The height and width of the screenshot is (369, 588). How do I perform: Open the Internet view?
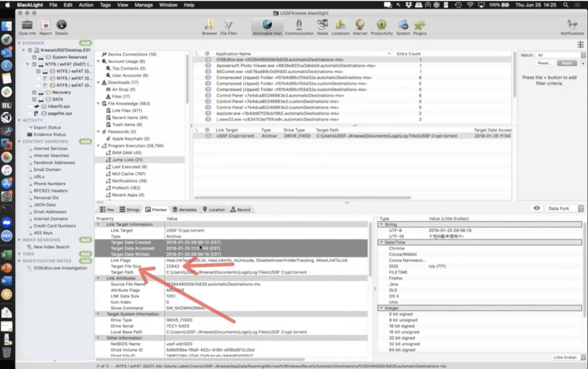click(x=359, y=28)
